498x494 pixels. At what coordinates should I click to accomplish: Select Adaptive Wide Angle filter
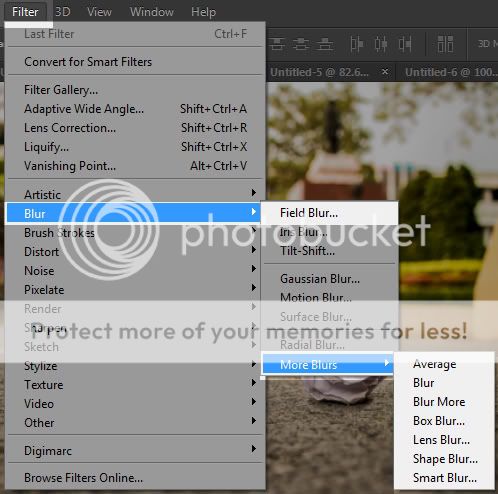tap(135, 109)
